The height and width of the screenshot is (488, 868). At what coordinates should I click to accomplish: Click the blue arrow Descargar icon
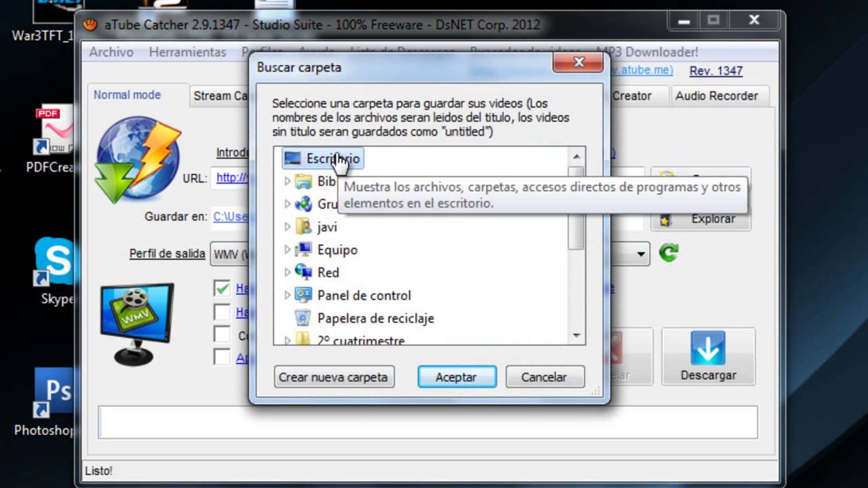708,348
